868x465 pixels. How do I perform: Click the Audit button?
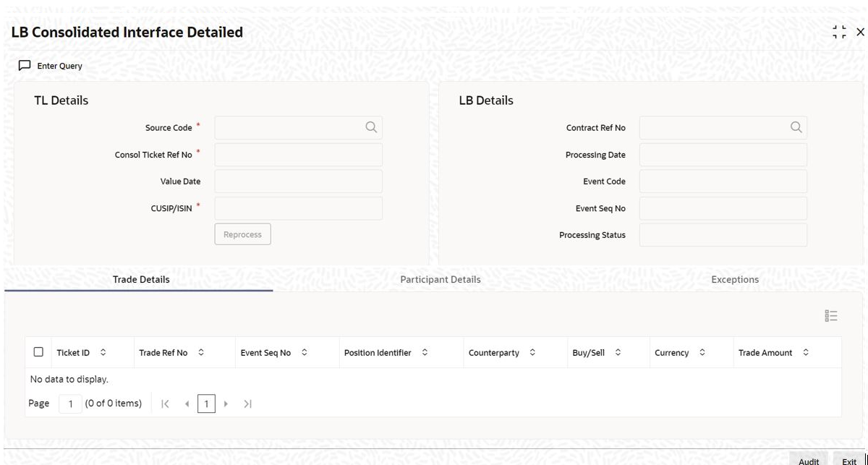click(809, 461)
